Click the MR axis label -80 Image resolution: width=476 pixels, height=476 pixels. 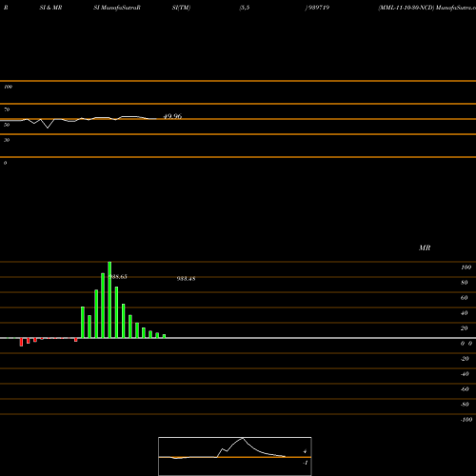click(x=465, y=405)
